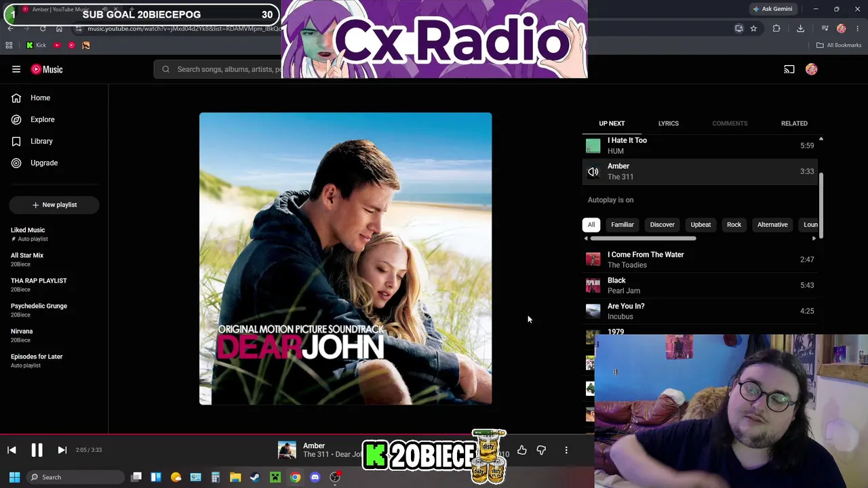The height and width of the screenshot is (488, 868).
Task: Click the right arrow of the chip scroller
Action: click(x=814, y=239)
